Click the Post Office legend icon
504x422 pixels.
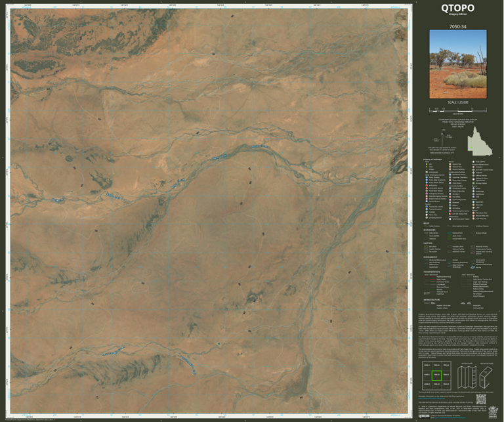click(x=450, y=197)
